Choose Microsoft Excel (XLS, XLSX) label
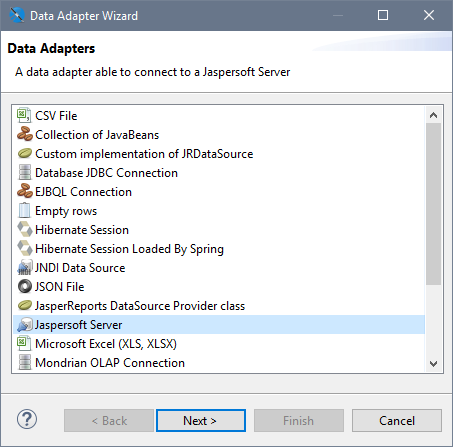 pyautogui.click(x=106, y=344)
